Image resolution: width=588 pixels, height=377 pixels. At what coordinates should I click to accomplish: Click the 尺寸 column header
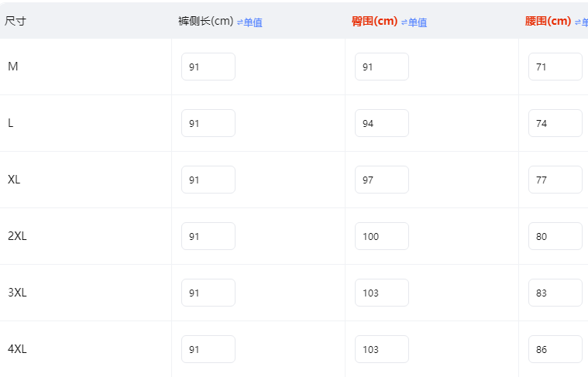[15, 21]
